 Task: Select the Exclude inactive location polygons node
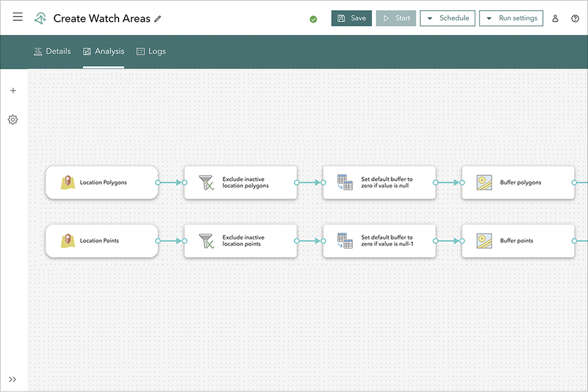click(240, 182)
